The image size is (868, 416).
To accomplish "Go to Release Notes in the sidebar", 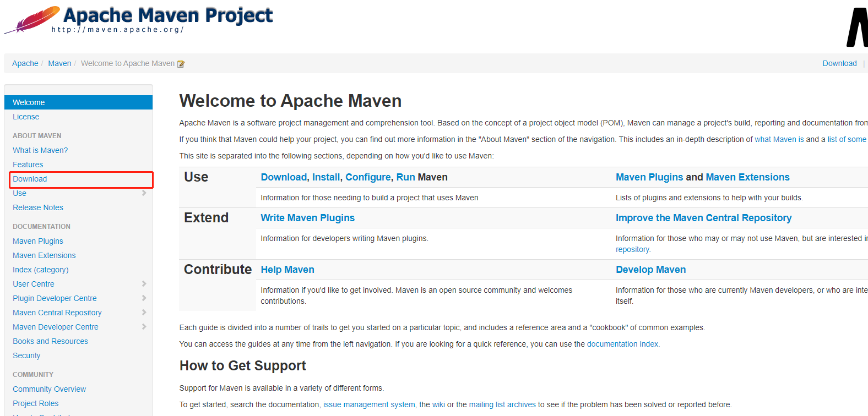I will pos(38,207).
